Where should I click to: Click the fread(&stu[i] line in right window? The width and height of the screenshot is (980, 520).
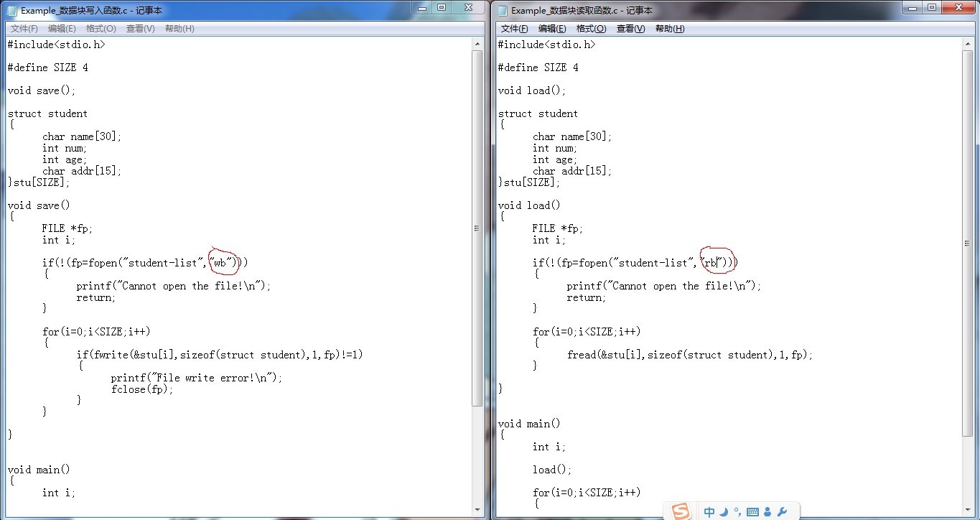[690, 355]
